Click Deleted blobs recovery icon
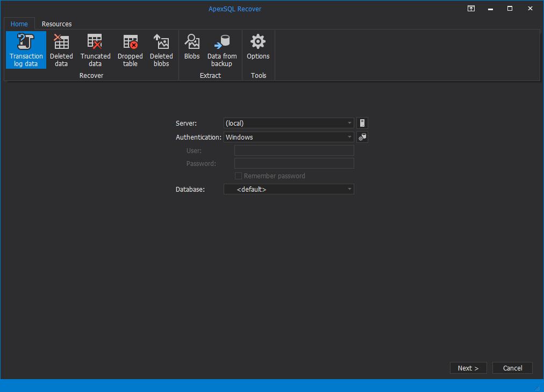 pyautogui.click(x=161, y=50)
